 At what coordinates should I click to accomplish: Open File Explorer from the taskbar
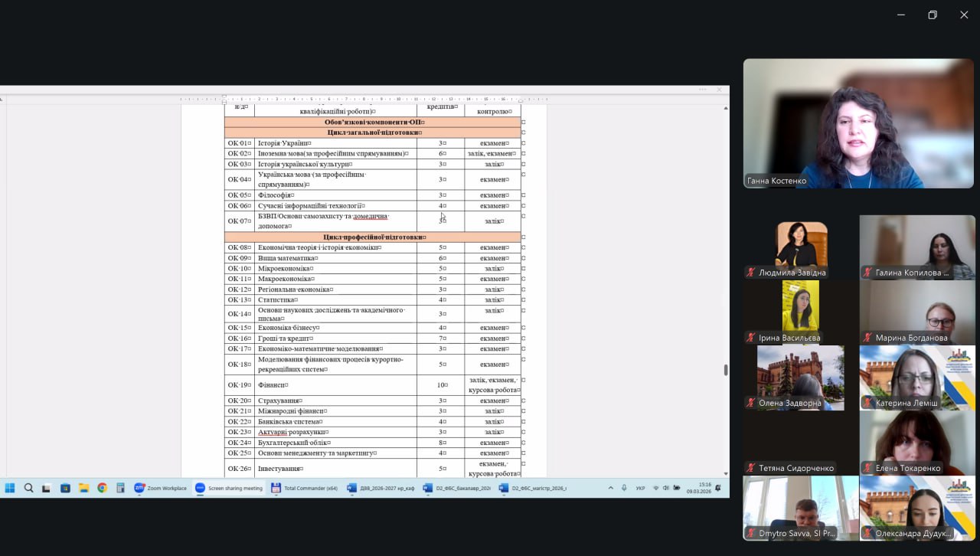click(83, 488)
